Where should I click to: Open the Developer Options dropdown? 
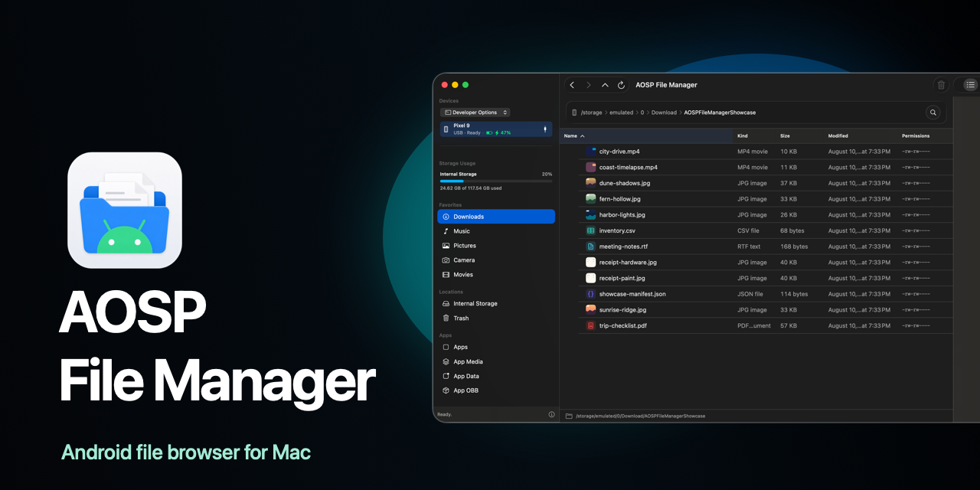[x=475, y=113]
